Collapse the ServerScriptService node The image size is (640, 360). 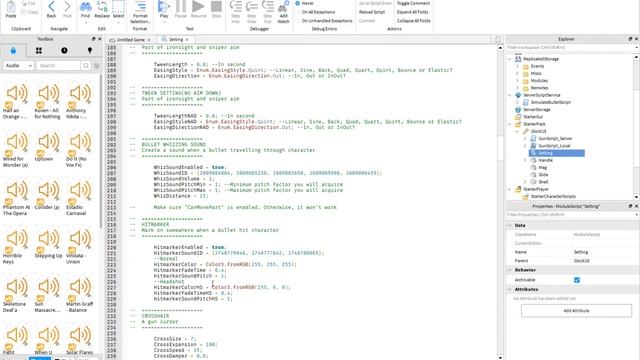click(x=510, y=96)
